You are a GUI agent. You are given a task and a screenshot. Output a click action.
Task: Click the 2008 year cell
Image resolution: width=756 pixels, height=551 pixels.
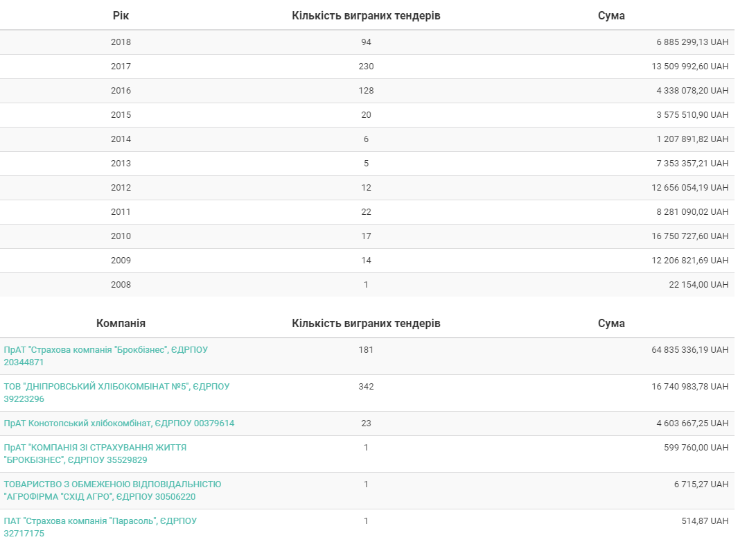pyautogui.click(x=121, y=285)
